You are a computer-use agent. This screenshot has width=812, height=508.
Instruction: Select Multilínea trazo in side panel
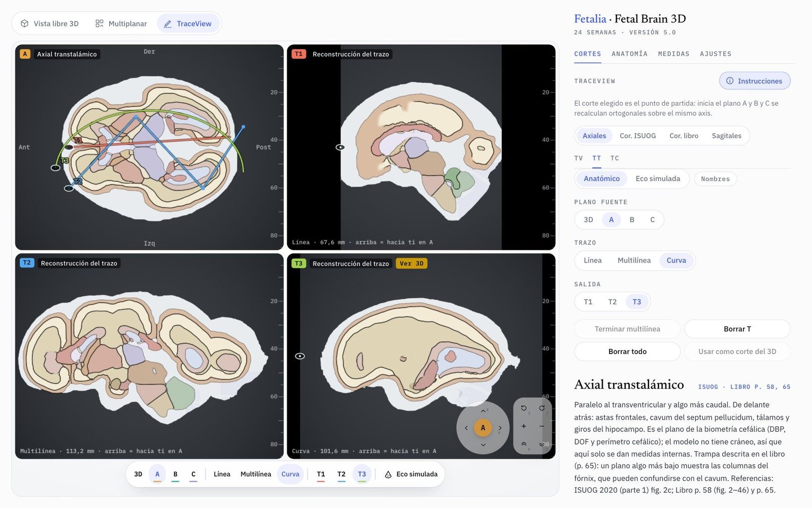[x=634, y=260]
